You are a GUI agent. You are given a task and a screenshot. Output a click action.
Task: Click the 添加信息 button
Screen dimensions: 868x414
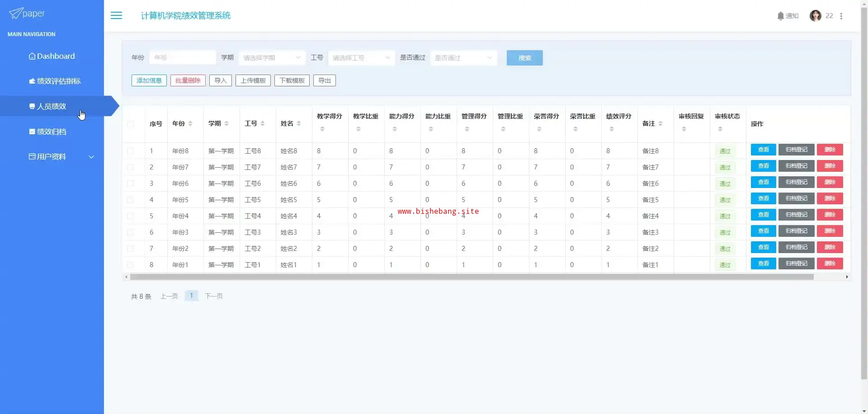click(x=149, y=80)
